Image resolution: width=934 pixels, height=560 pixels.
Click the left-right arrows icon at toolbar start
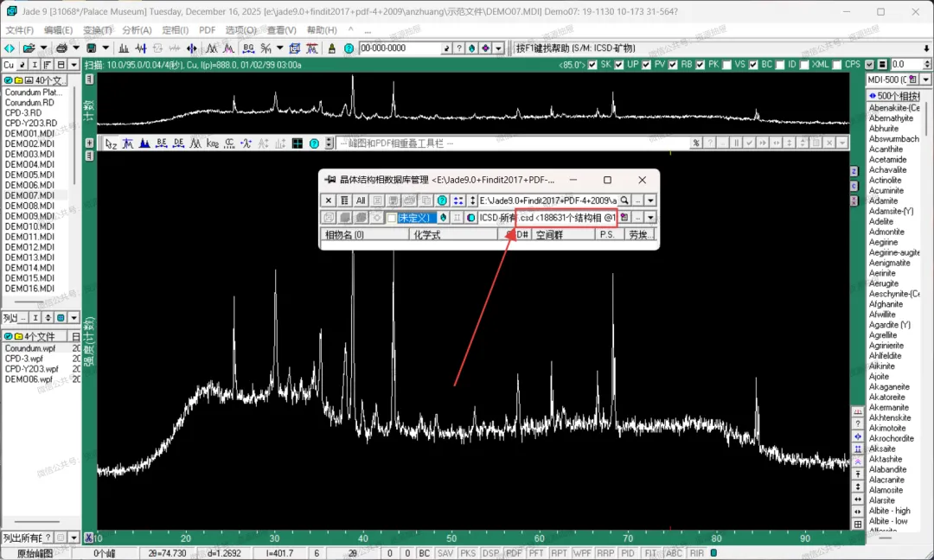(x=10, y=48)
